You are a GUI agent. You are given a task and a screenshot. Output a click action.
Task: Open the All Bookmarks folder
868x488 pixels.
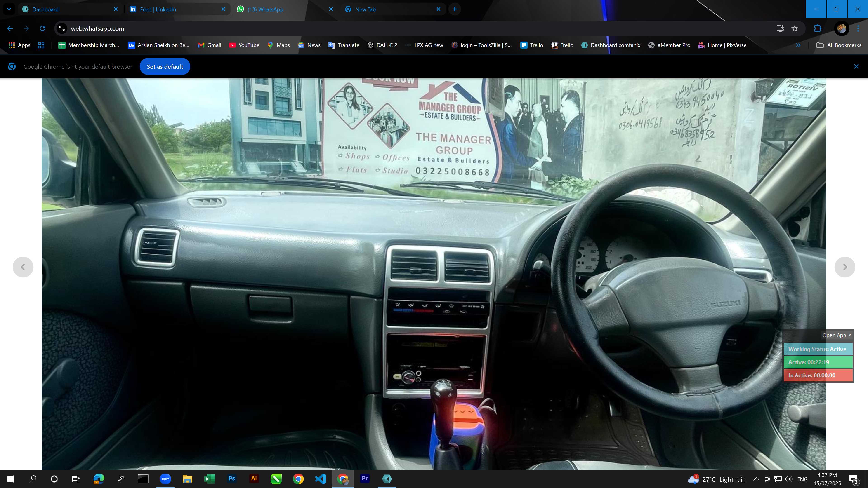coord(839,45)
